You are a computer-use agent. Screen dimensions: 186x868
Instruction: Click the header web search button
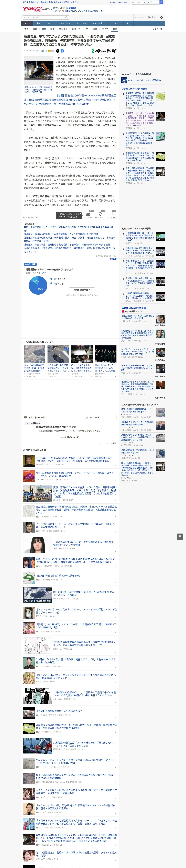161,2
